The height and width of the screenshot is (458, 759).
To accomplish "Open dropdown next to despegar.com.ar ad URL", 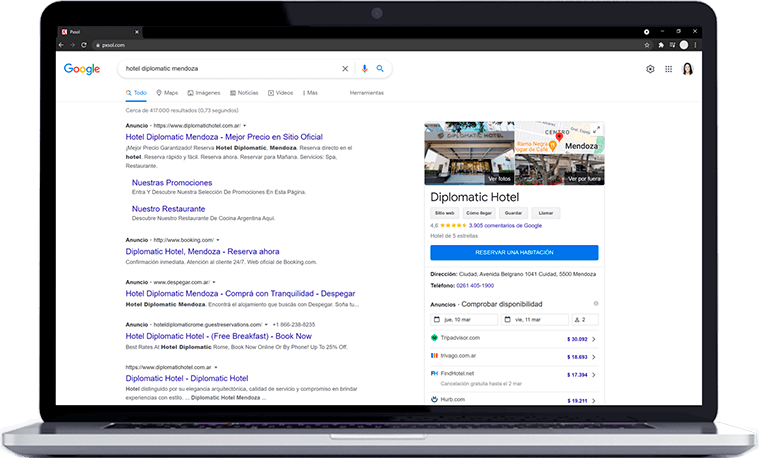I will pyautogui.click(x=214, y=282).
